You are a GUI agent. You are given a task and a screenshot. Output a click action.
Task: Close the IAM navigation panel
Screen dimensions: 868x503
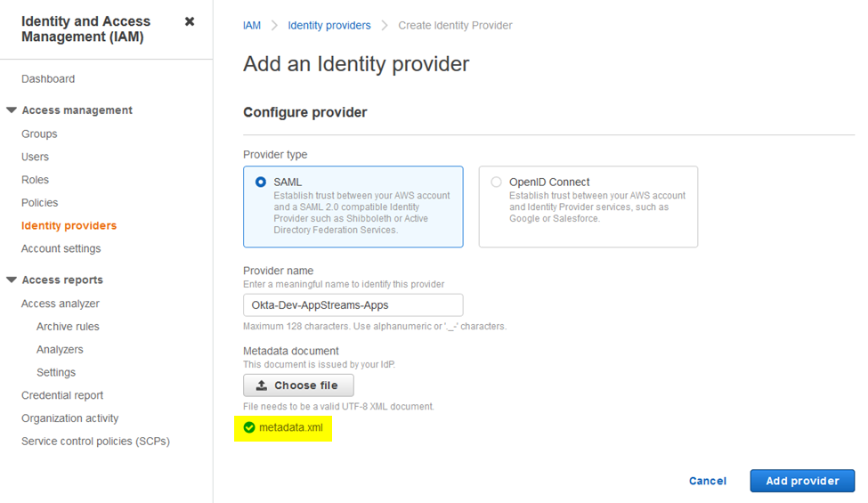190,21
